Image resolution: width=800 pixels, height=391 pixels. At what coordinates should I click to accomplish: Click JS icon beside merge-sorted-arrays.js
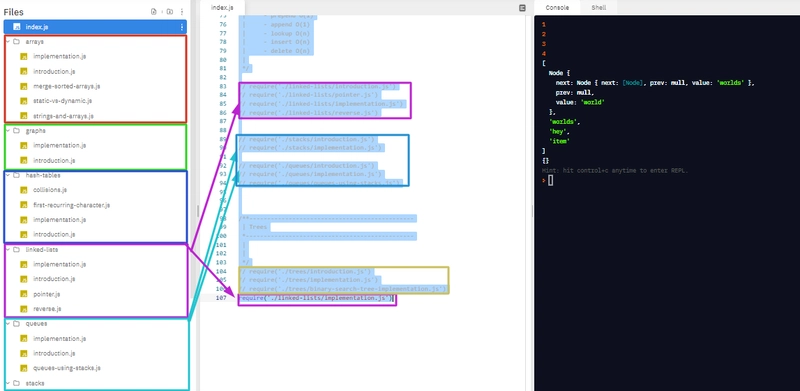pos(23,86)
